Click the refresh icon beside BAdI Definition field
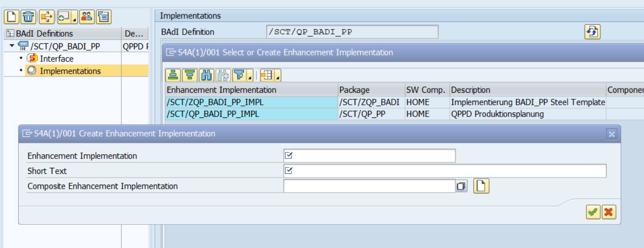Viewport: 644px width, 248px height. point(592,32)
